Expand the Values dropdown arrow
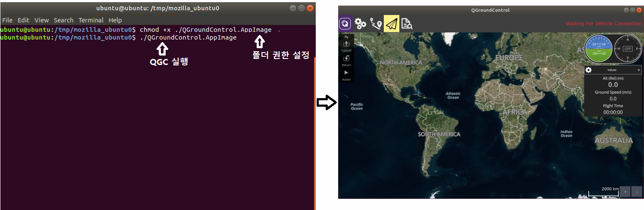This screenshot has height=210, width=644. (638, 70)
